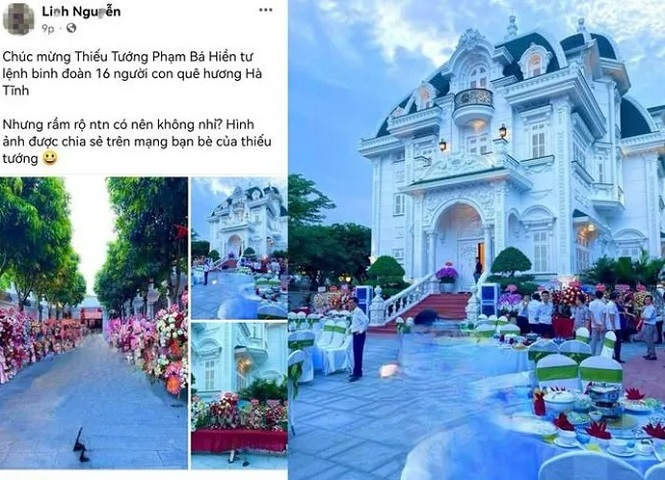Click the Chúc mừng Thiếu Tướng paragraph
This screenshot has width=665, height=480.
132,73
